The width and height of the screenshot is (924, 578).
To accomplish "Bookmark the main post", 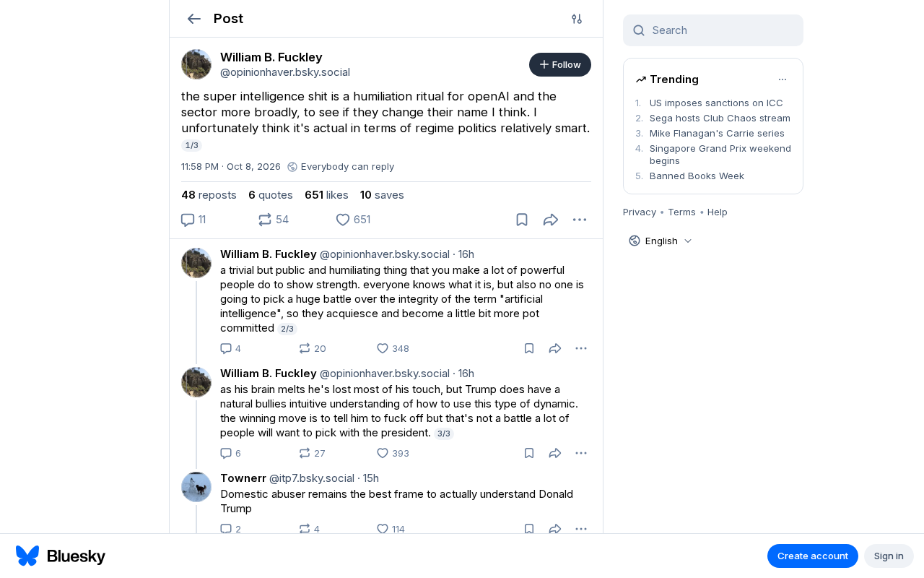I will click(522, 220).
